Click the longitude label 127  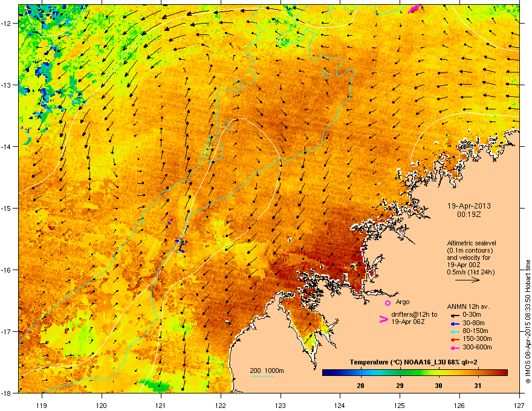coord(519,405)
